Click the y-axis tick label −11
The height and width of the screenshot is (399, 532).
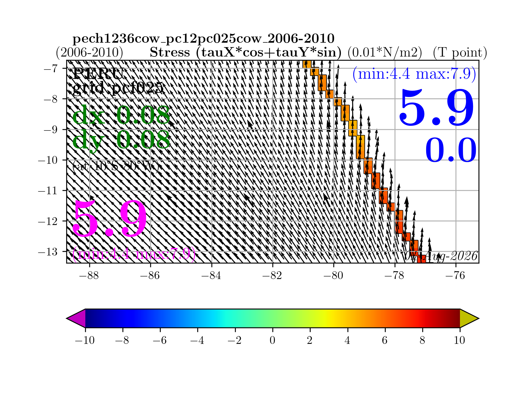48,190
